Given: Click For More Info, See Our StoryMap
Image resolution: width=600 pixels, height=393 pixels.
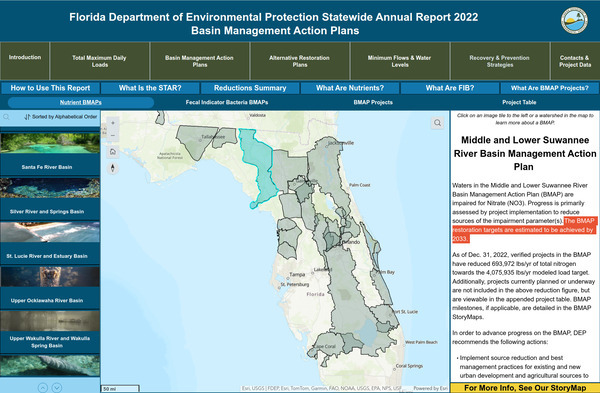Looking at the screenshot, I should 525,388.
